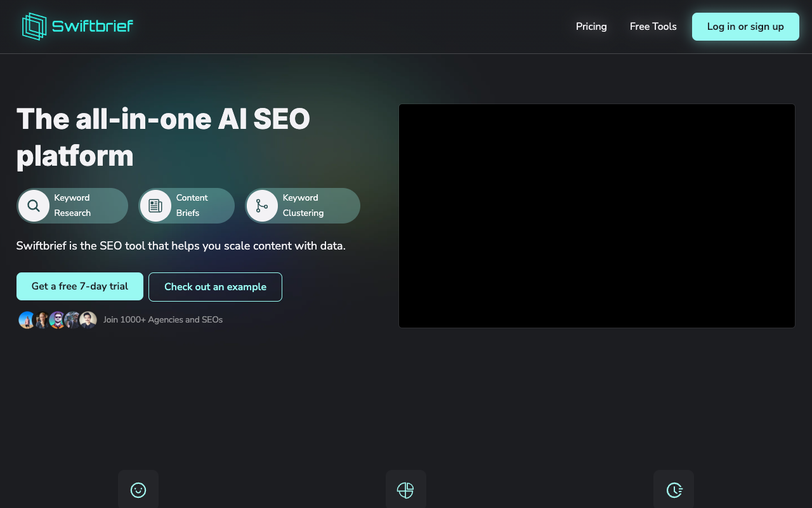Screen dimensions: 812x508
Task: Select the Keyword Clustering pill label
Action: 303,205
